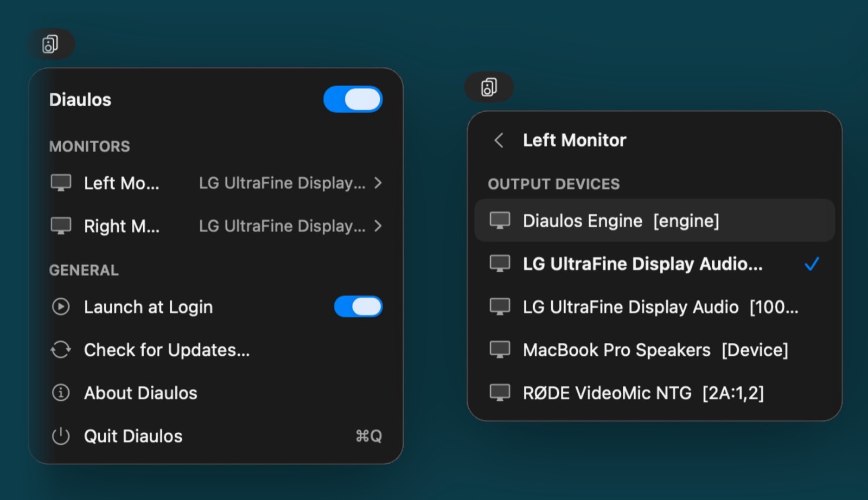
Task: Click the OUTPUT DEVICES section header
Action: coord(553,184)
